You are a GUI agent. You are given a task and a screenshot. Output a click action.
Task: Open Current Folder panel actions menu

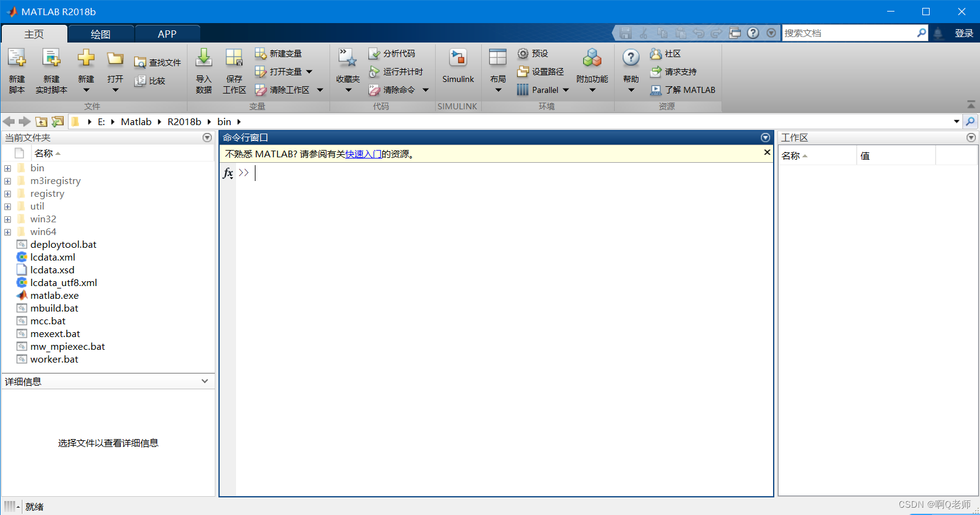(207, 138)
